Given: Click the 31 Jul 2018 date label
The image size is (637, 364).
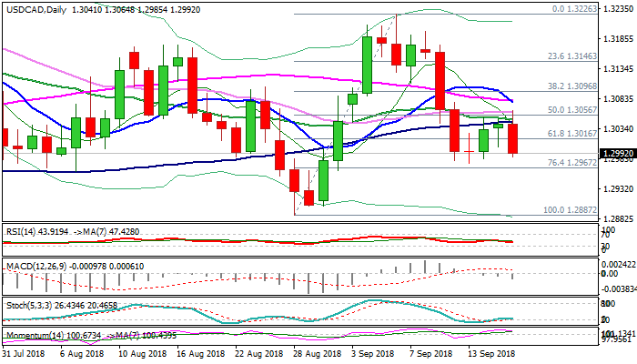Looking at the screenshot, I should click(x=22, y=351).
